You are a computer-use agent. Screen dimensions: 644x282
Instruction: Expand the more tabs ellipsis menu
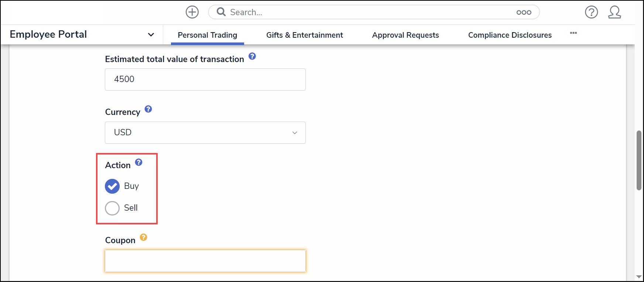[x=573, y=33]
